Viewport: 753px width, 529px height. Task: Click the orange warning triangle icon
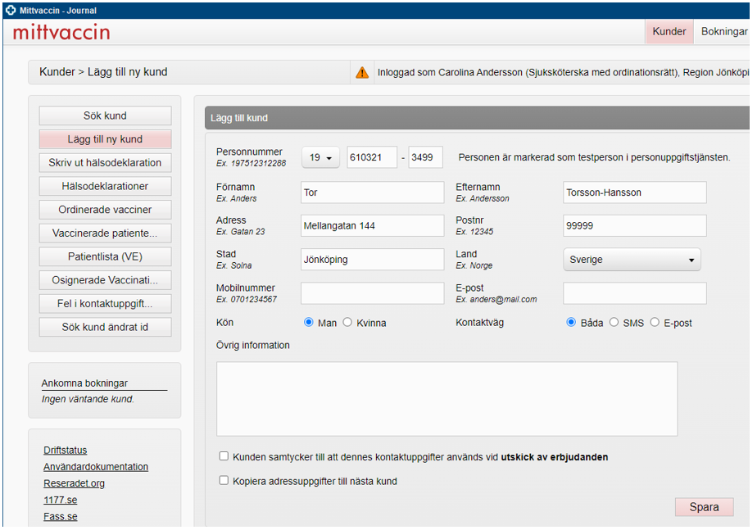(x=362, y=72)
